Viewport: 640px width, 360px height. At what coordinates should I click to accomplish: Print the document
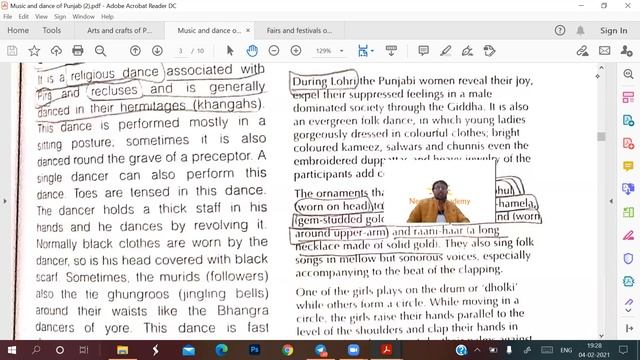tap(78, 51)
